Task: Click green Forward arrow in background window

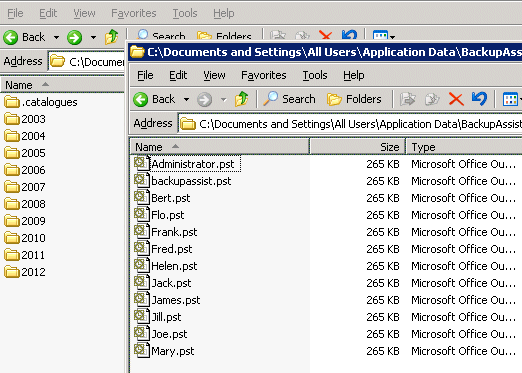Action: (74, 37)
